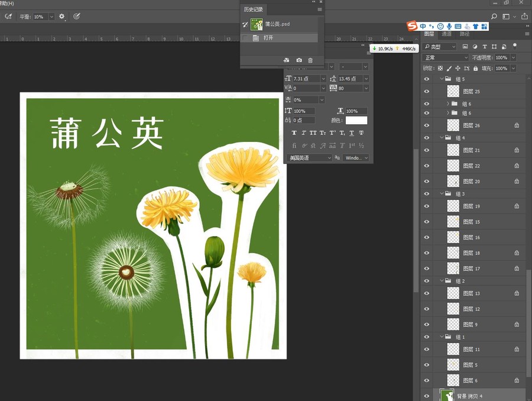Filter layers by adjustment layer type

(475, 47)
